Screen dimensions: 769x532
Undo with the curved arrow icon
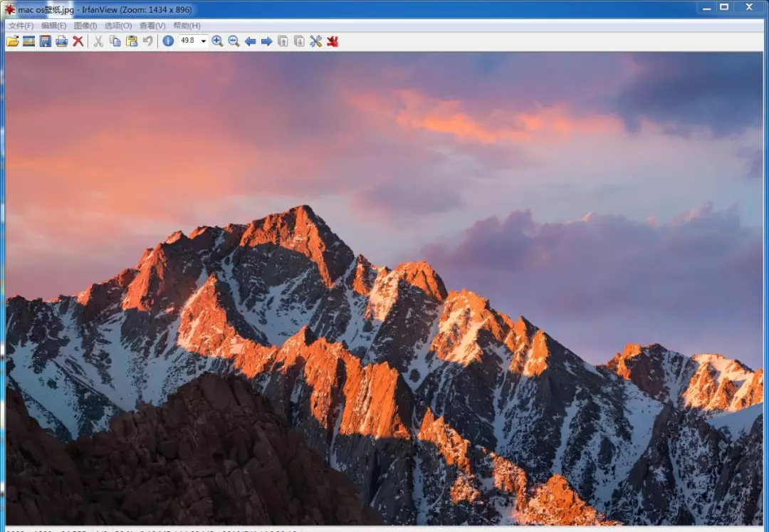(x=147, y=41)
